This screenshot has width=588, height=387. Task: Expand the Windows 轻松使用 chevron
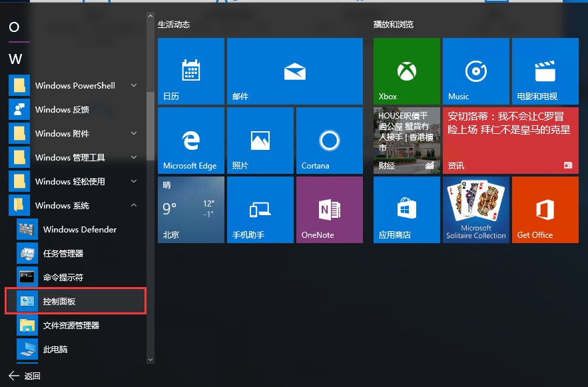[x=134, y=181]
